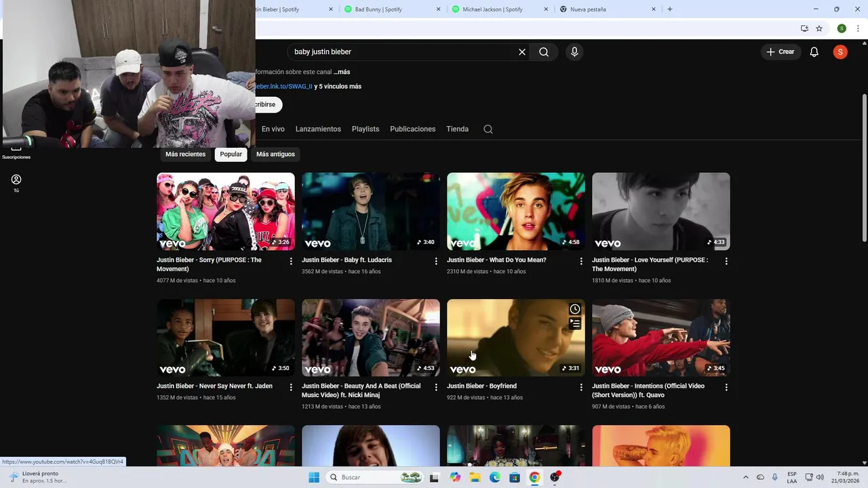Open the Tú sidebar item
Viewport: 868px width, 488px height.
pos(16,183)
